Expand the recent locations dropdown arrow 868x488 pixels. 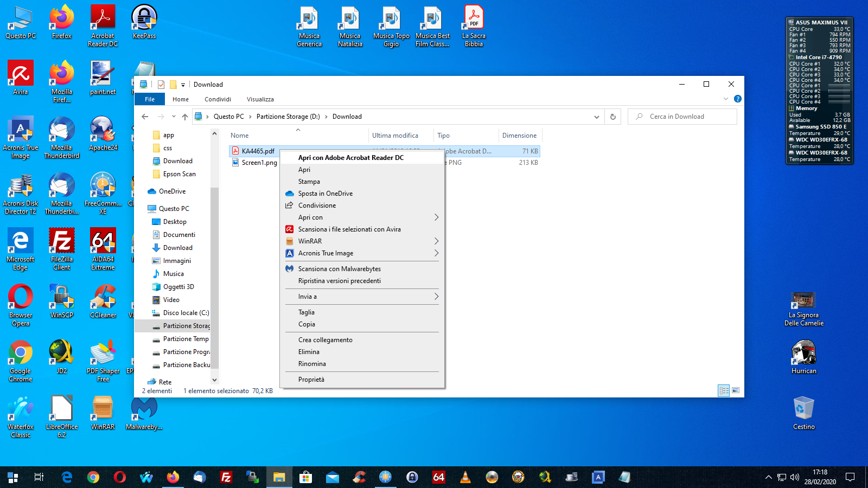pos(174,117)
